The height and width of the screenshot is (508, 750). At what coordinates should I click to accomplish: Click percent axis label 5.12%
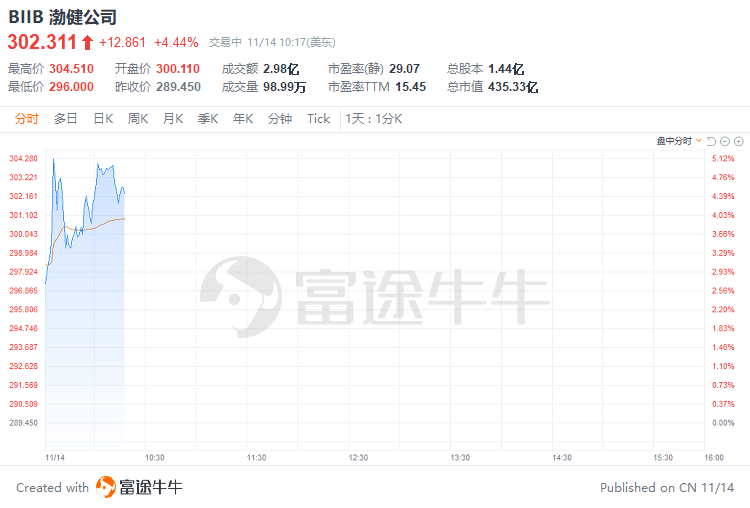723,158
